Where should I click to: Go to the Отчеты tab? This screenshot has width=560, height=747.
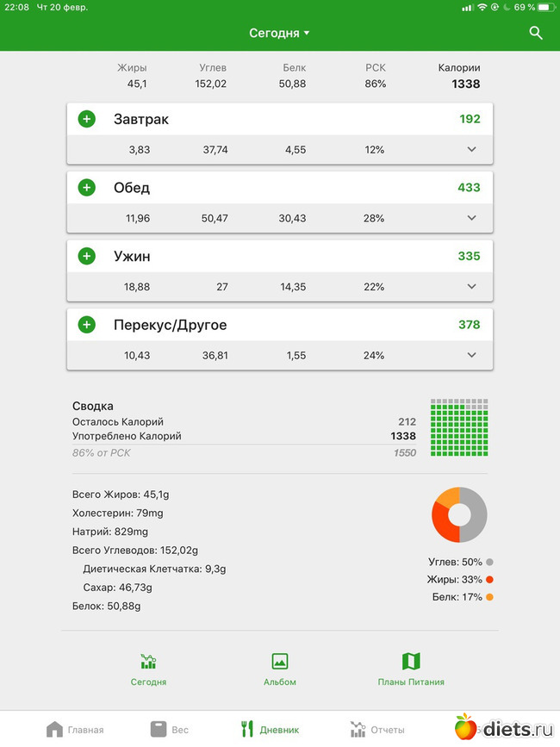click(x=377, y=729)
